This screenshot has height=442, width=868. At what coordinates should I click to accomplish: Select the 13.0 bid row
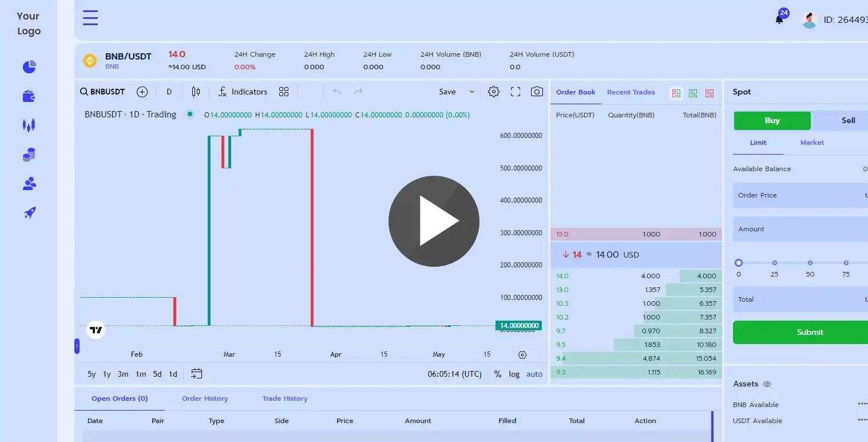click(x=636, y=290)
